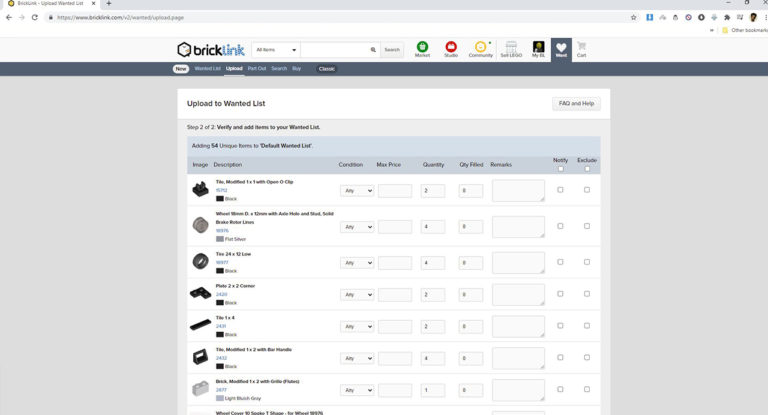768x415 pixels.
Task: Open the Studio icon in header
Action: pyautogui.click(x=451, y=49)
